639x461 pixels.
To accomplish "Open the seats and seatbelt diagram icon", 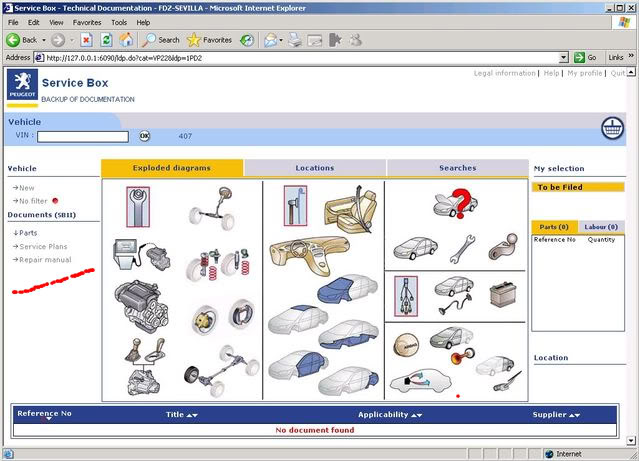I will (x=351, y=210).
